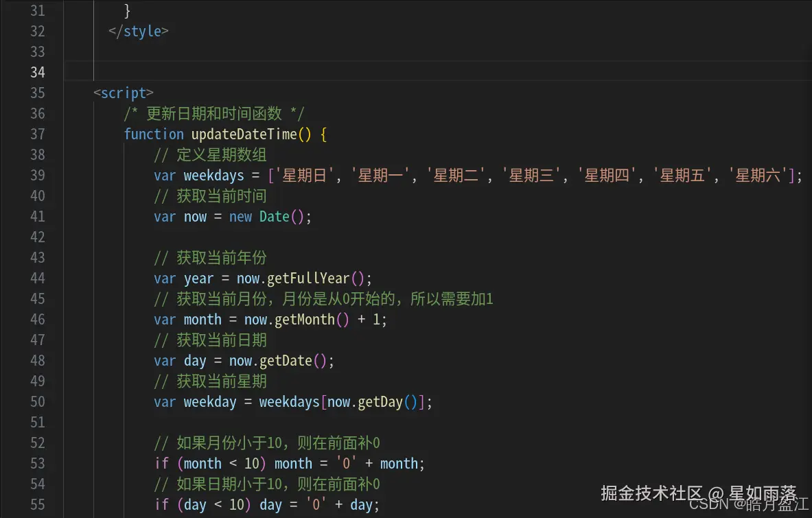Click line number 34 in the gutter
Image resolution: width=812 pixels, height=518 pixels.
pyautogui.click(x=37, y=72)
